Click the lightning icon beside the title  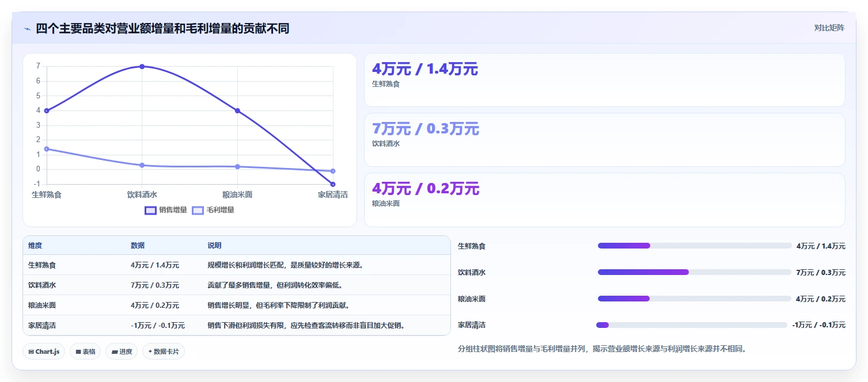coord(28,29)
